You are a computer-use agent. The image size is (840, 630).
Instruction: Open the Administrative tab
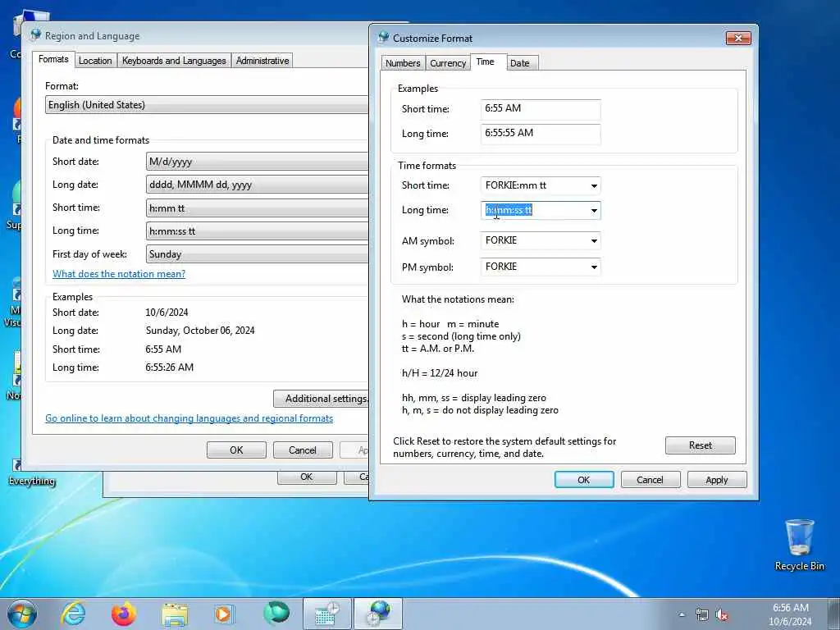[x=262, y=61]
